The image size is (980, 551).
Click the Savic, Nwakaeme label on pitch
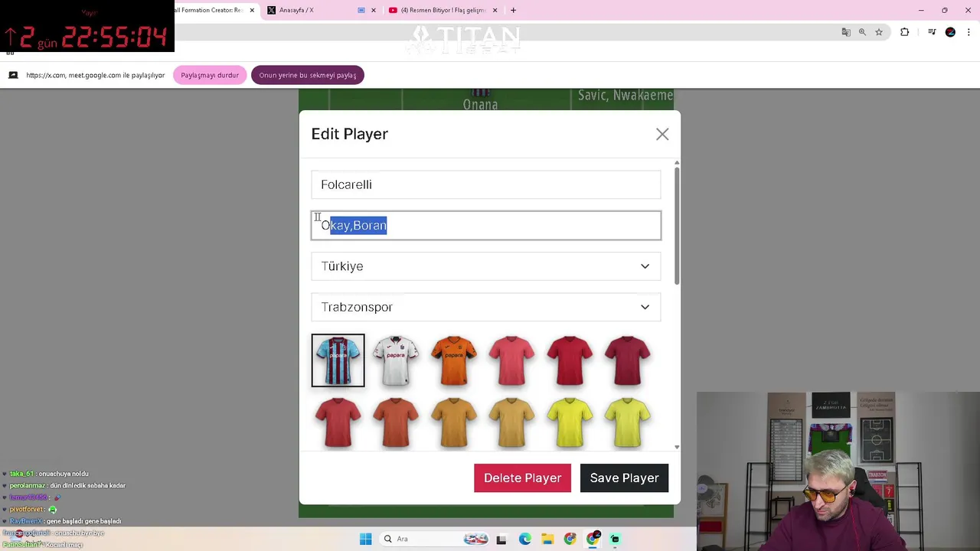pyautogui.click(x=626, y=95)
